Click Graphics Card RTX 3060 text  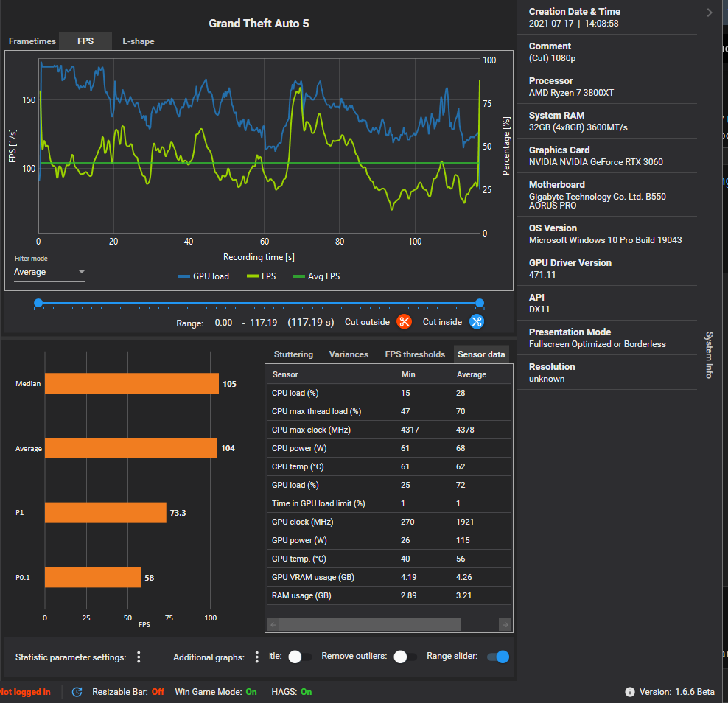[595, 161]
